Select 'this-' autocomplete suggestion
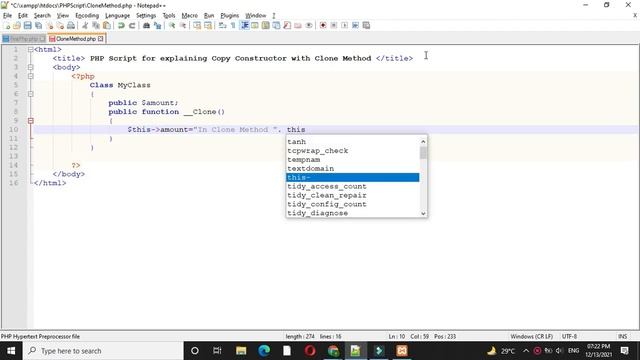The width and height of the screenshot is (640, 360). [x=353, y=178]
